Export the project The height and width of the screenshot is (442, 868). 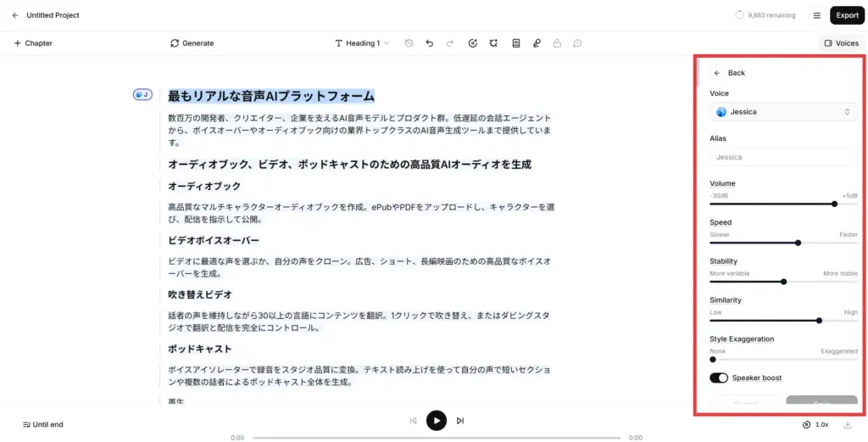tap(847, 15)
